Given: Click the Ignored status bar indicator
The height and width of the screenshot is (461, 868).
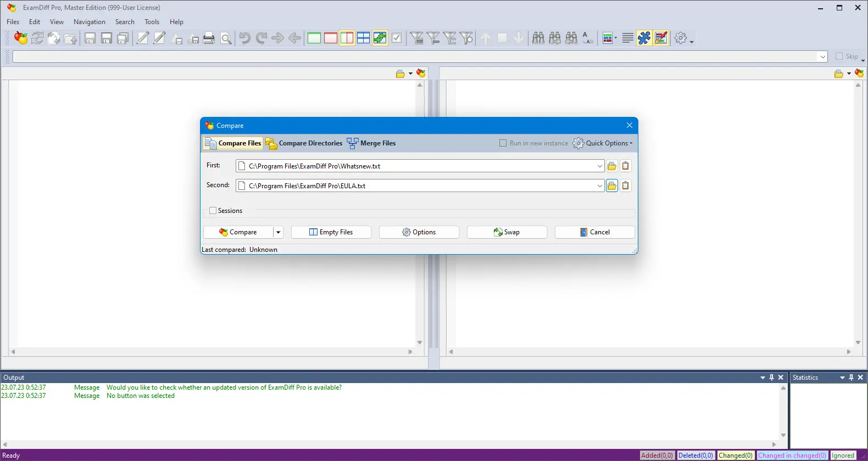Looking at the screenshot, I should [843, 456].
